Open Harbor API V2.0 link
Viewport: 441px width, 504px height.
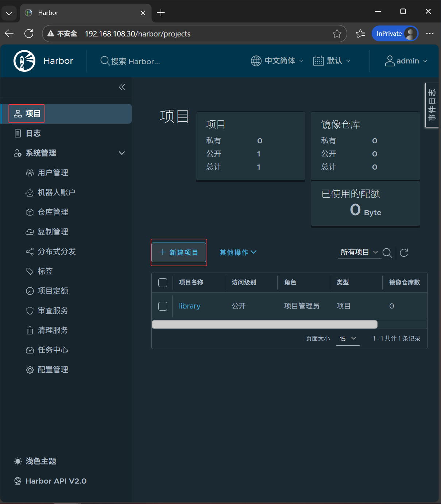(50, 481)
